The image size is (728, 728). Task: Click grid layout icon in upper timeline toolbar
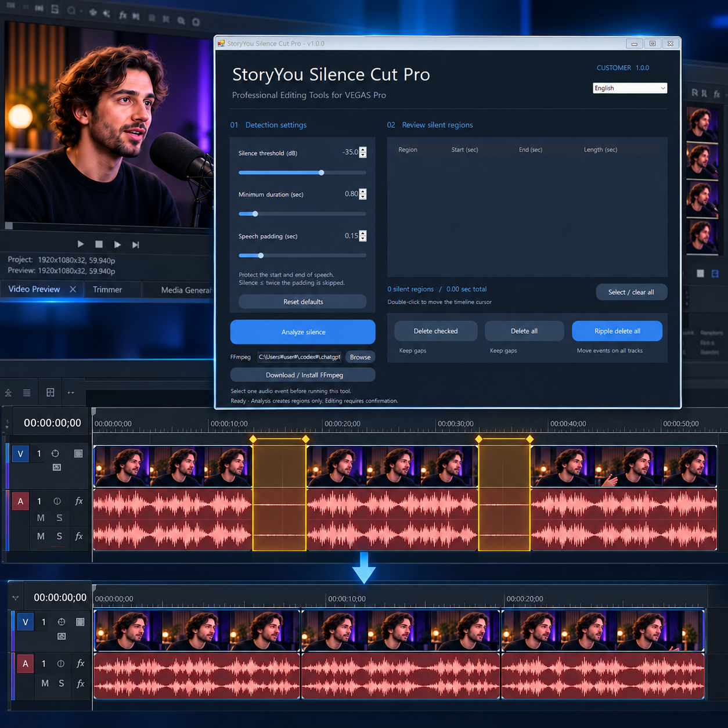[x=51, y=393]
